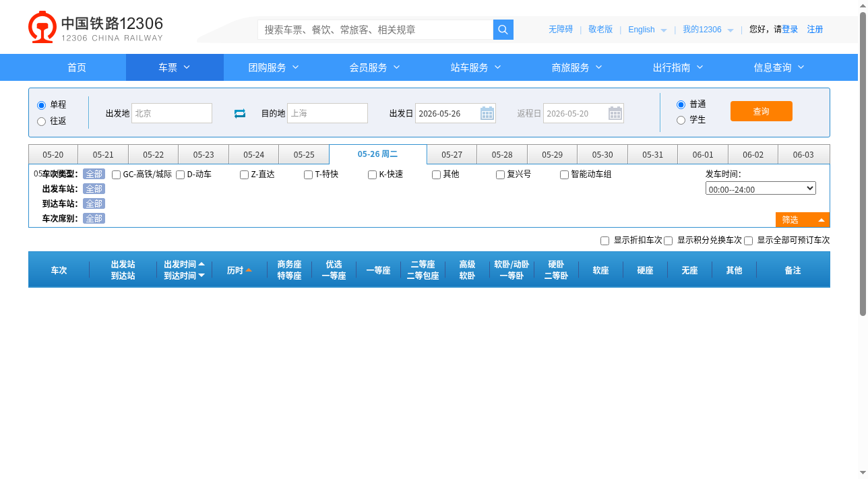Screen dimensions: 868x479
Task: Click the orange 查询 search button
Action: click(762, 111)
